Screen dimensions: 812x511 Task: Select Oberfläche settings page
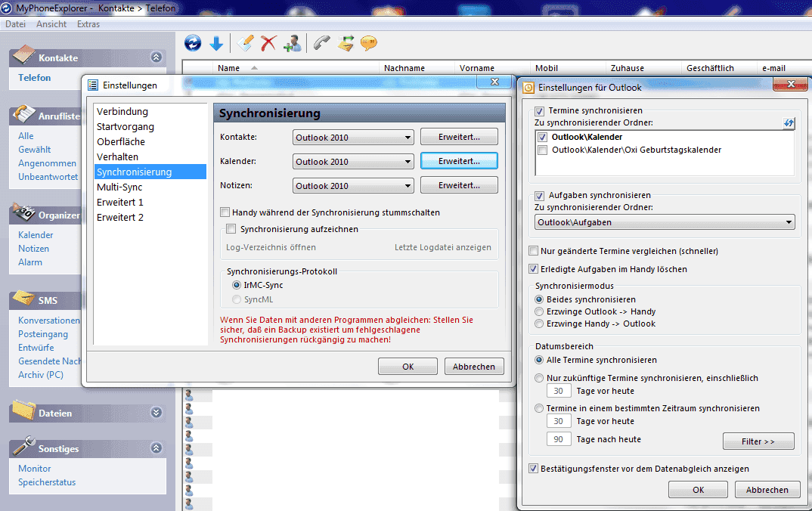tap(121, 142)
